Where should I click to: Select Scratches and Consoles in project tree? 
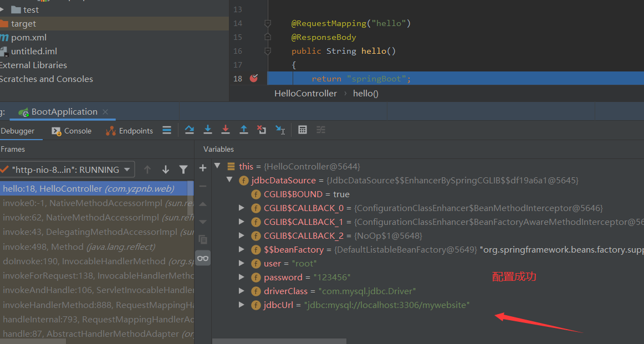[x=47, y=79]
